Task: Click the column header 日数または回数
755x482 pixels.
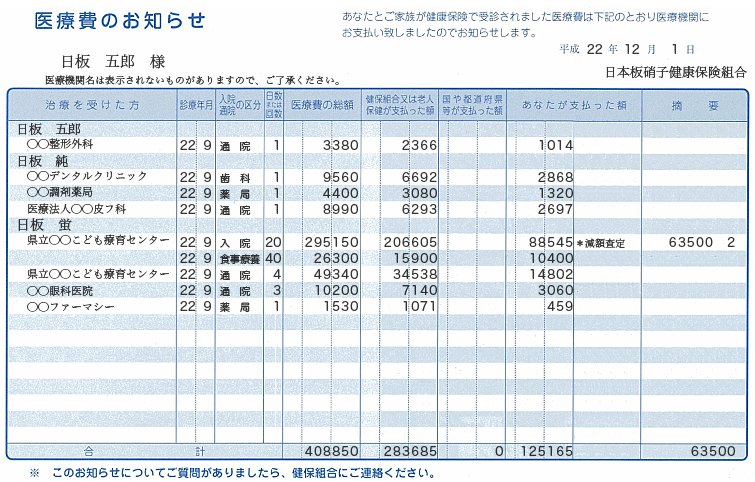Action: pos(273,104)
